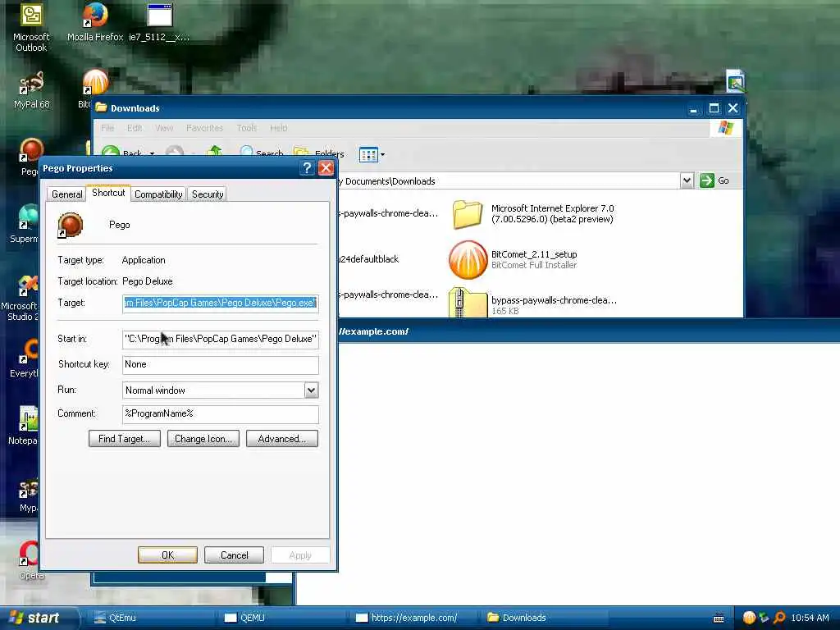Click the magnifier search tray icon
The image size is (840, 630).
point(780,618)
